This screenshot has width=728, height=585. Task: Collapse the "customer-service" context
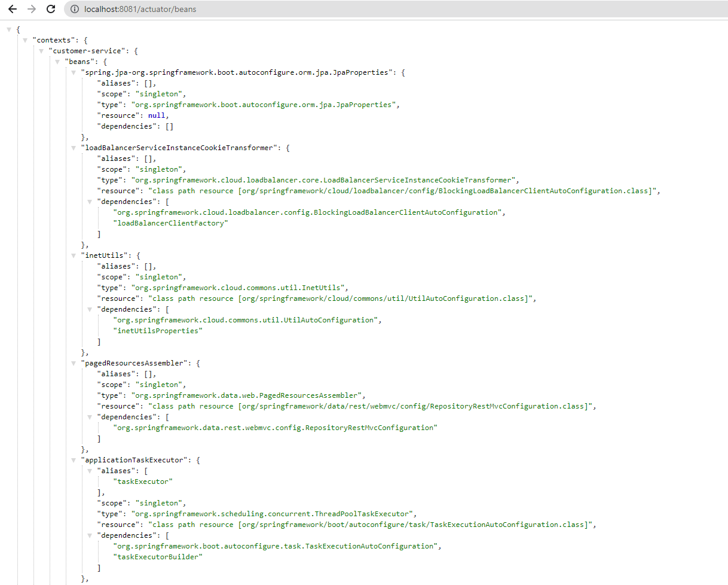click(x=41, y=50)
